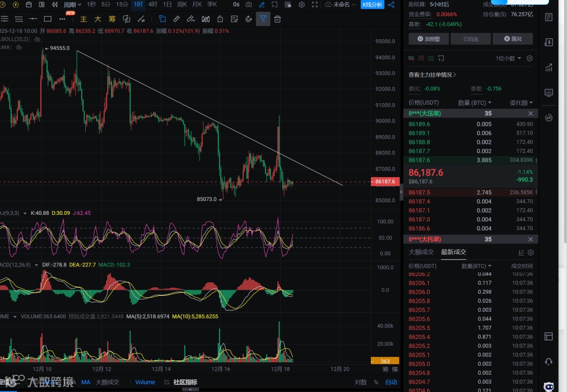Select the rectangle drawing tool
Viewport: 568px width, 392px height.
click(47, 19)
